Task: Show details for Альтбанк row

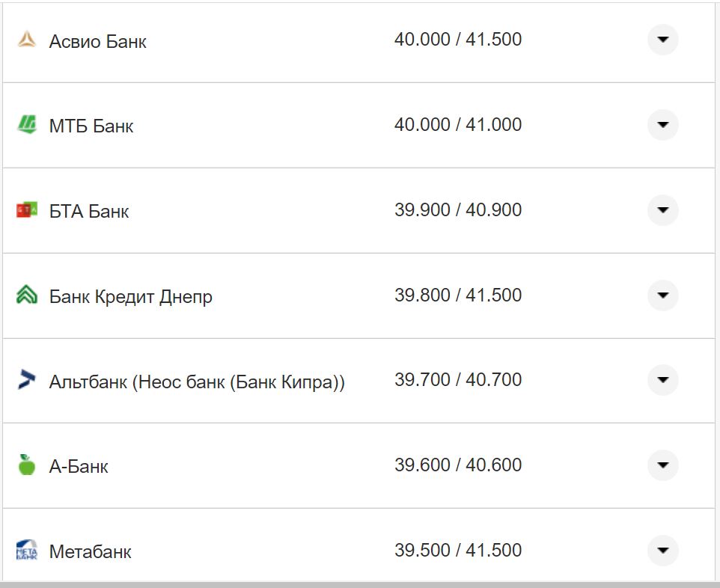Action: [662, 380]
